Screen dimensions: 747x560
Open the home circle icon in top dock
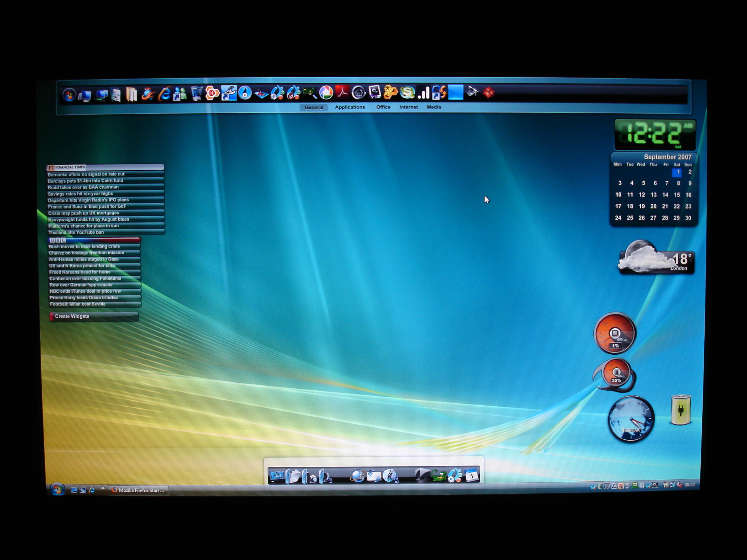[359, 92]
